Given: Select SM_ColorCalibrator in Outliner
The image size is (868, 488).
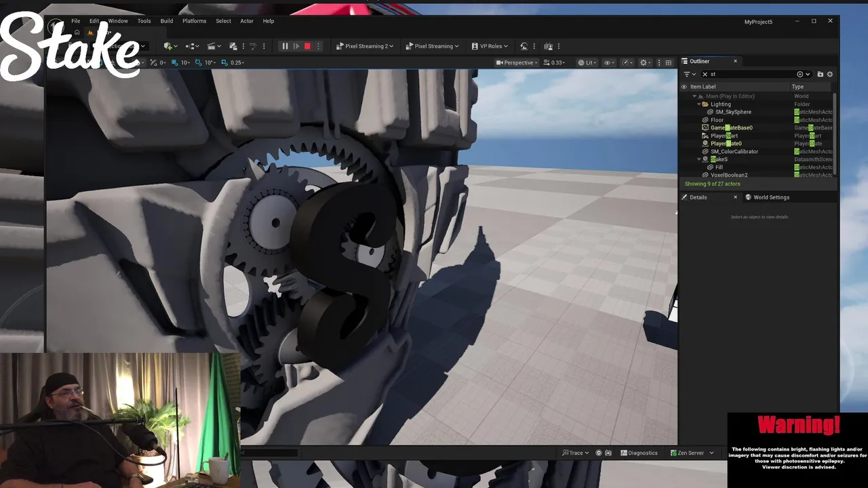Looking at the screenshot, I should 734,151.
